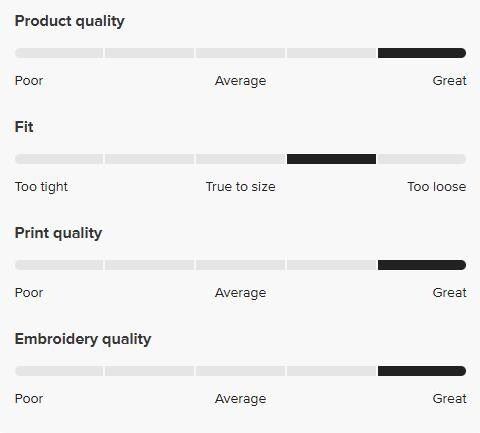Screen dimensions: 480x433
Task: Click the Average label under Print quality
Action: tap(240, 293)
